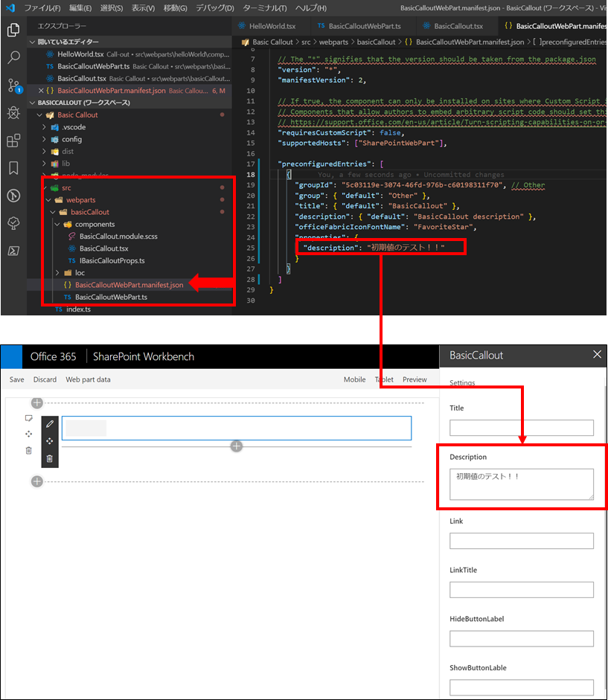Delete the web part with trash icon
608x700 pixels.
pyautogui.click(x=50, y=458)
